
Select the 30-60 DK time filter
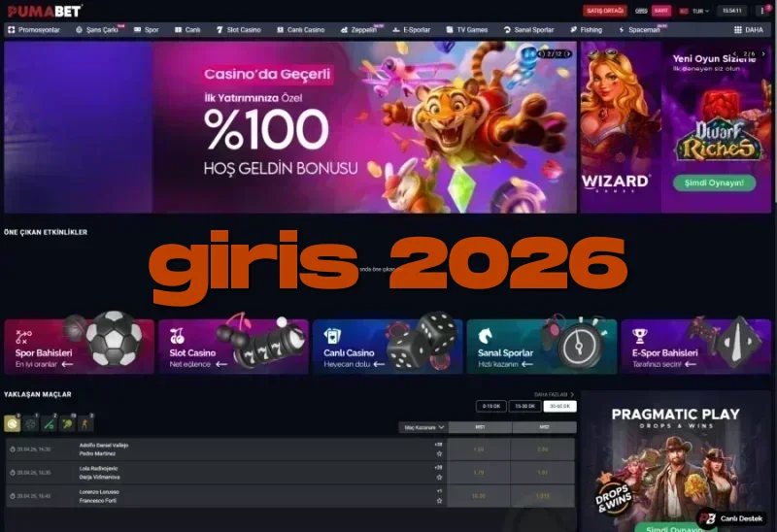point(560,406)
